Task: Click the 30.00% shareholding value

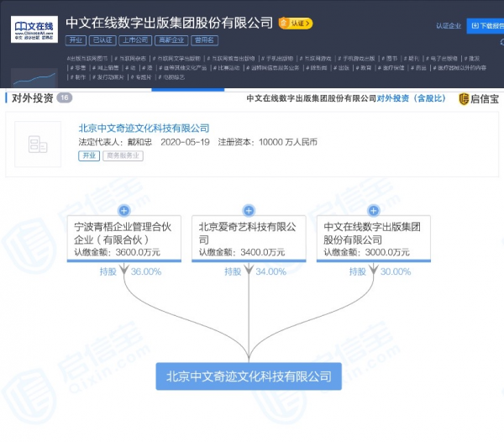Action: (396, 271)
